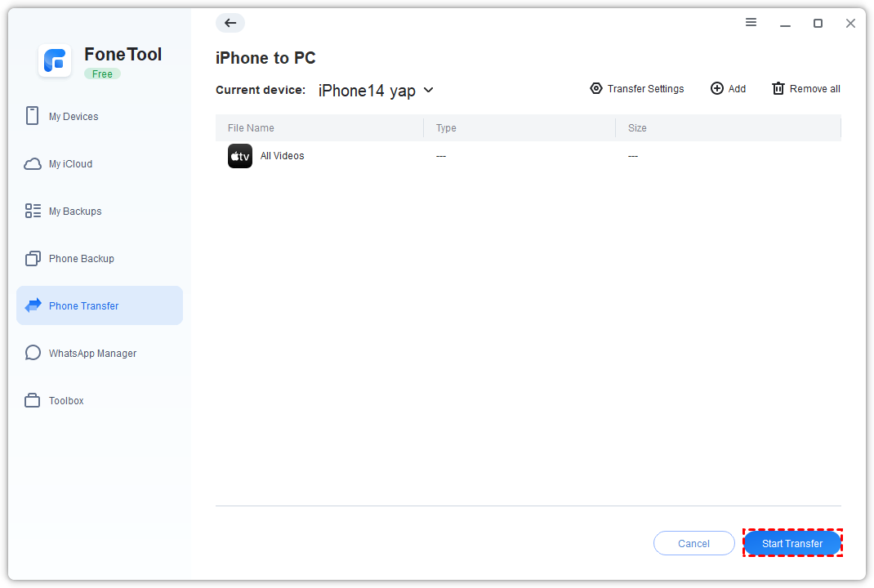Open the hamburger menu icon
Screen dimensions: 874x588
pyautogui.click(x=751, y=23)
